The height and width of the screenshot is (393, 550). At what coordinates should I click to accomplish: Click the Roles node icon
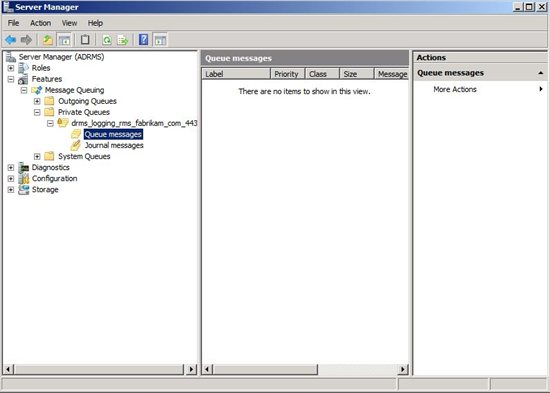[x=24, y=68]
